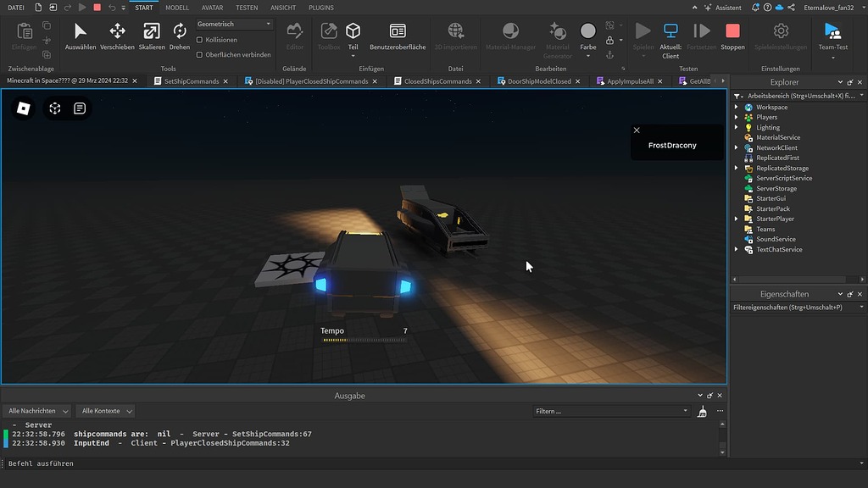
Task: Expand the Workspace tree item
Action: (737, 107)
